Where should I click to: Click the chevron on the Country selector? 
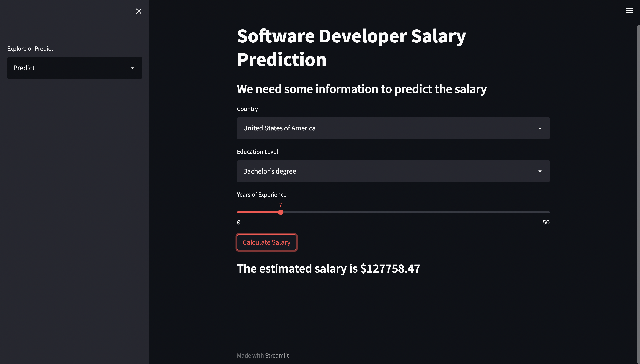click(x=540, y=128)
